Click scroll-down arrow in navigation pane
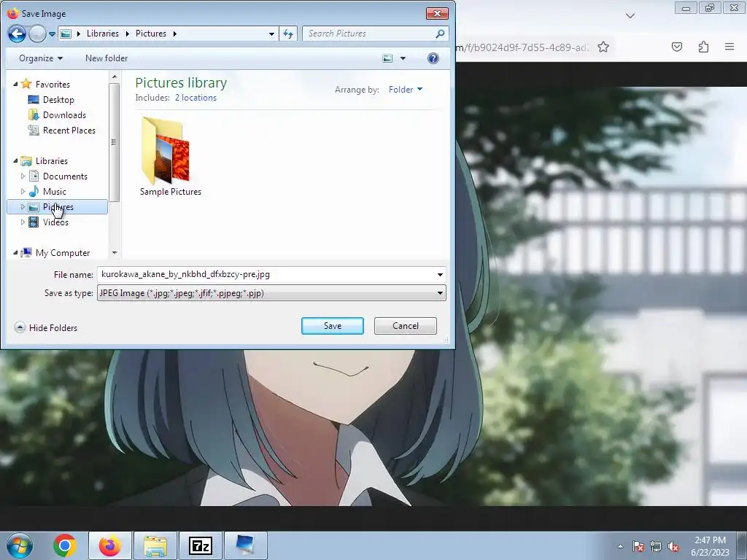This screenshot has height=560, width=747. coord(115,253)
